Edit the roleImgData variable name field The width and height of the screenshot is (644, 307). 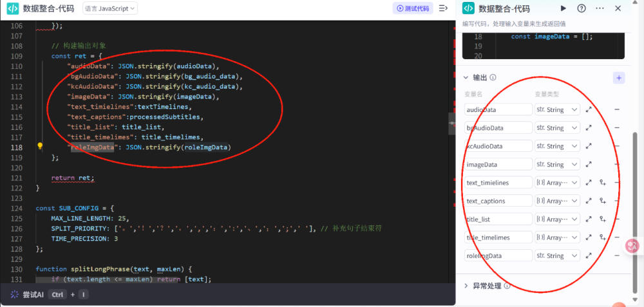click(x=498, y=256)
